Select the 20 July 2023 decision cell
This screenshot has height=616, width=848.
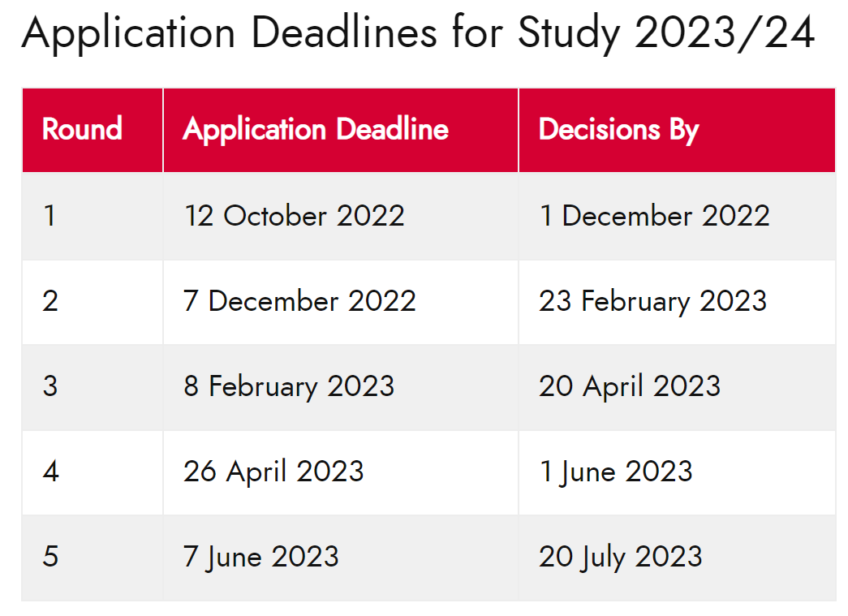click(x=678, y=558)
